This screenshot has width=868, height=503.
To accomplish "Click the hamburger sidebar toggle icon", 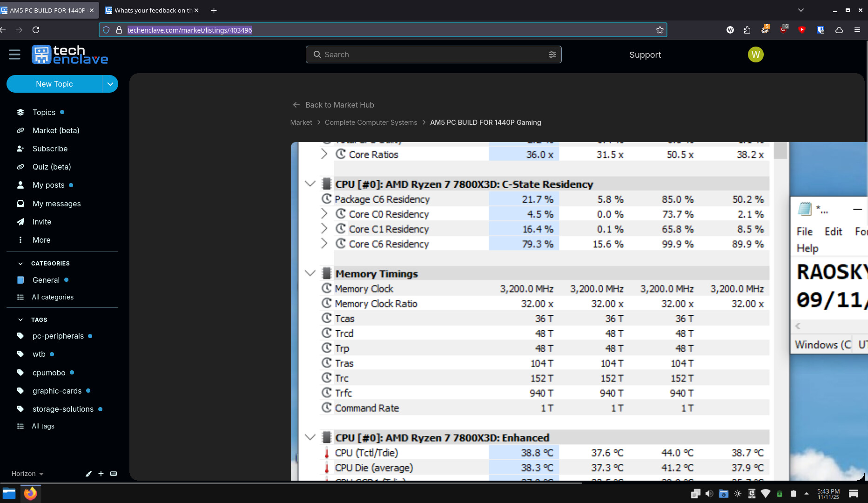I will pyautogui.click(x=14, y=54).
